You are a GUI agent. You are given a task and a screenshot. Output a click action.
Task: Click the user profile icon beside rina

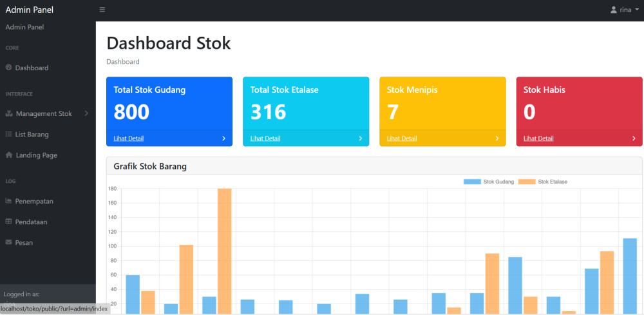point(614,10)
